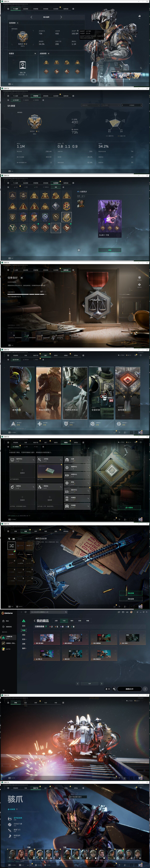Select the 典藏 tab in 我的藏品

[x=88, y=621]
